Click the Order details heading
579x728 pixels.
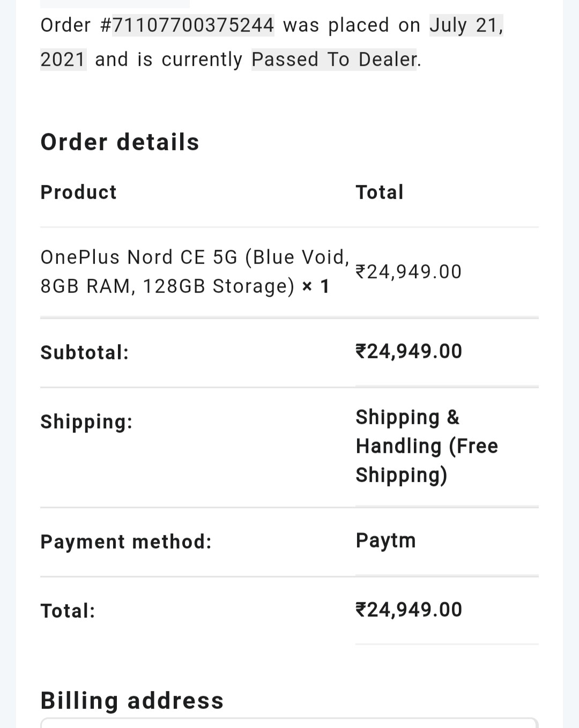coord(120,142)
